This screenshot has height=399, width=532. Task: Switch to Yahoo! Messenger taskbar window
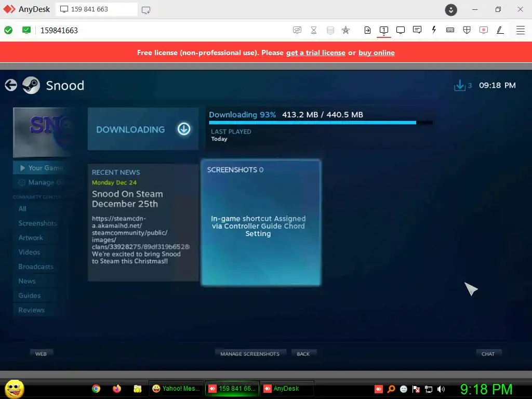pyautogui.click(x=177, y=389)
